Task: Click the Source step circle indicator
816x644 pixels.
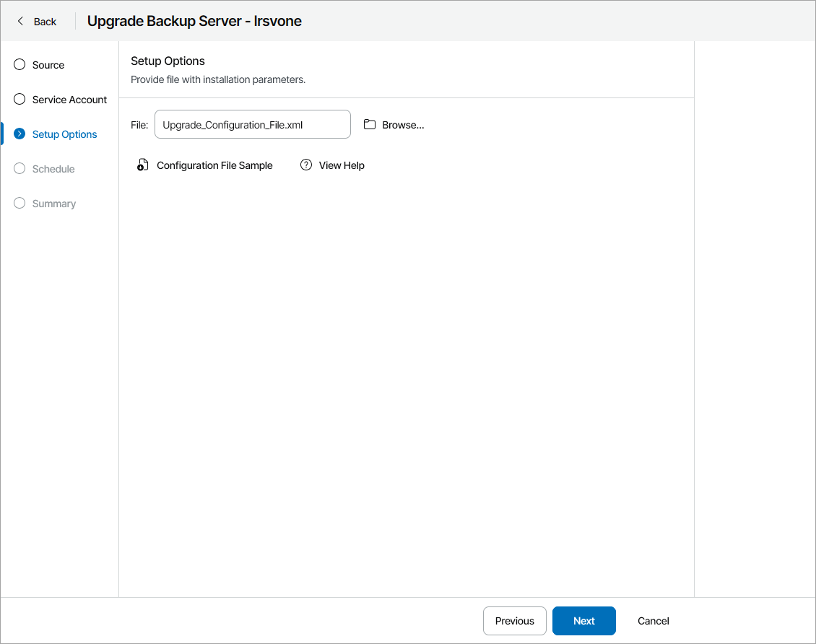Action: click(x=19, y=65)
